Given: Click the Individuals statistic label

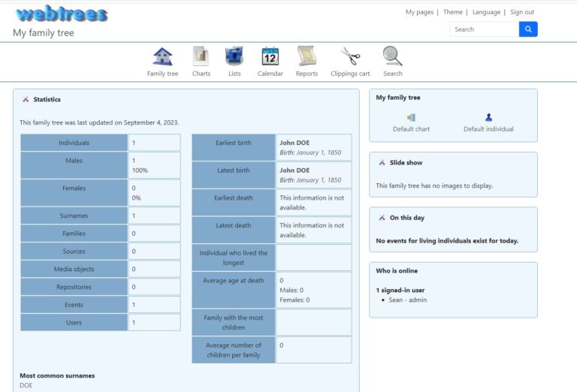Looking at the screenshot, I should [x=74, y=143].
